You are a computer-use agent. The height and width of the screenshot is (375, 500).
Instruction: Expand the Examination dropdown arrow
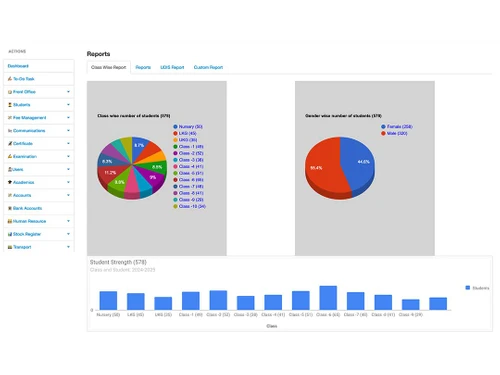(68, 156)
